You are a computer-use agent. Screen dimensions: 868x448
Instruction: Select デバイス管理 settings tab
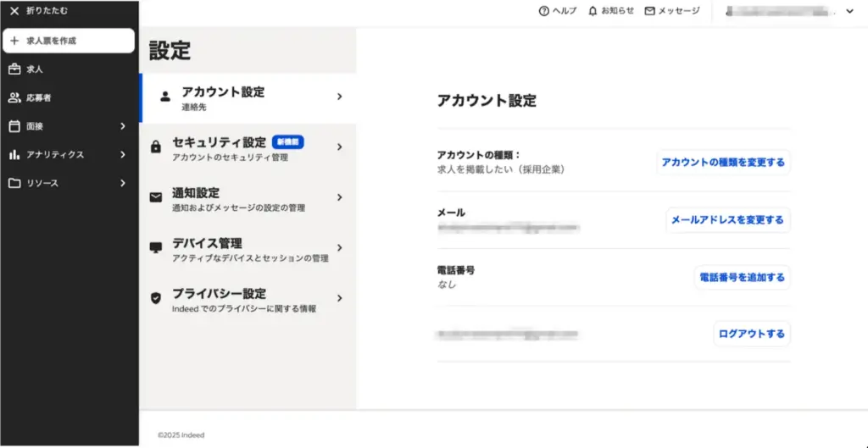pyautogui.click(x=247, y=249)
